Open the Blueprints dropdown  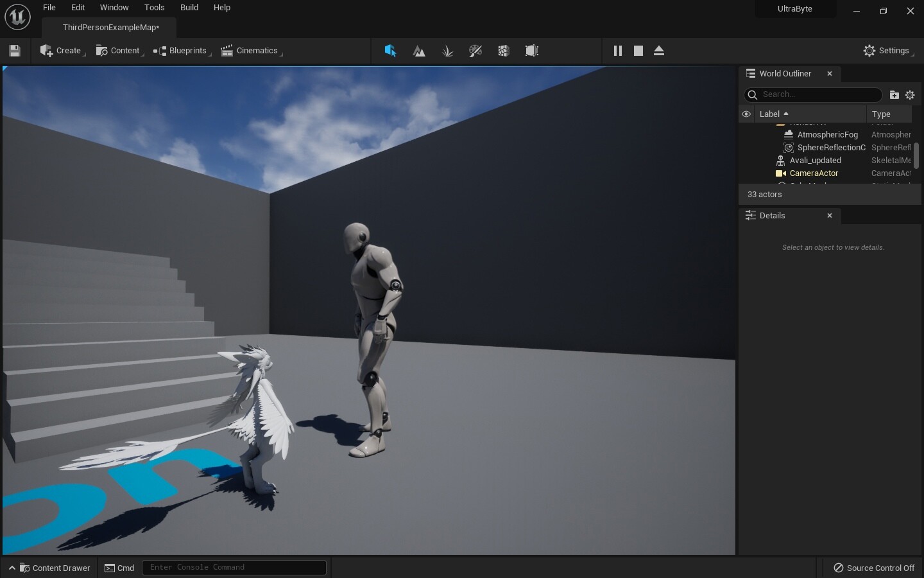(x=182, y=51)
